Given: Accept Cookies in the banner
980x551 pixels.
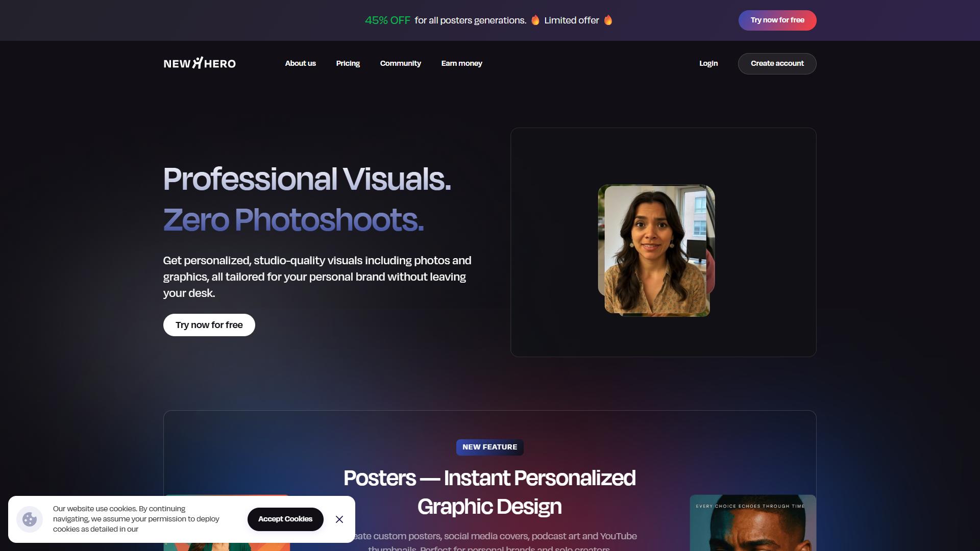Looking at the screenshot, I should pyautogui.click(x=285, y=519).
